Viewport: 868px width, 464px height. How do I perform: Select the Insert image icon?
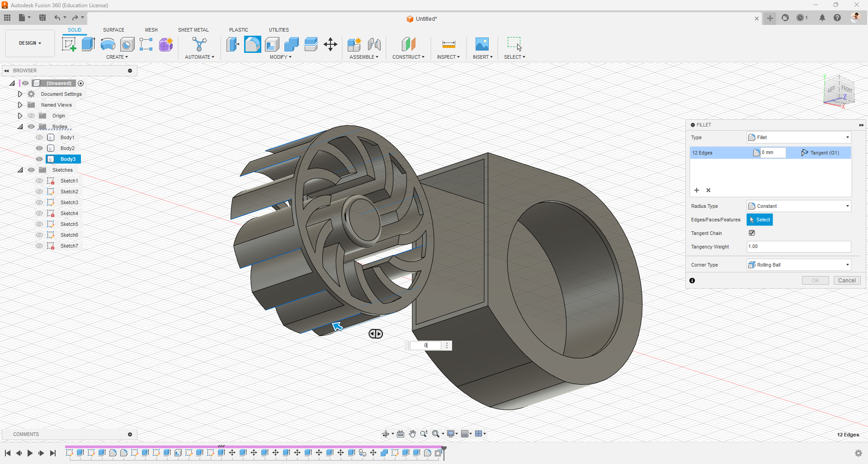click(x=482, y=44)
